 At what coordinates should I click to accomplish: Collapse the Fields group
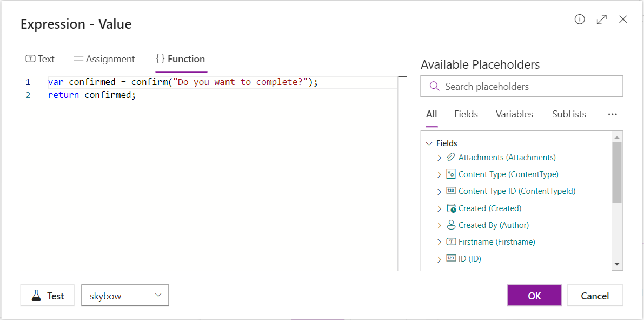coord(429,143)
